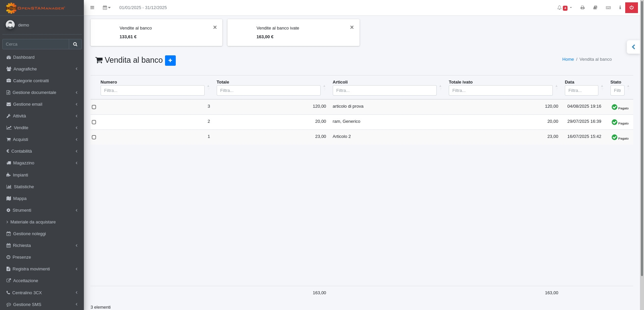Select checkbox for sale number 2

click(94, 122)
